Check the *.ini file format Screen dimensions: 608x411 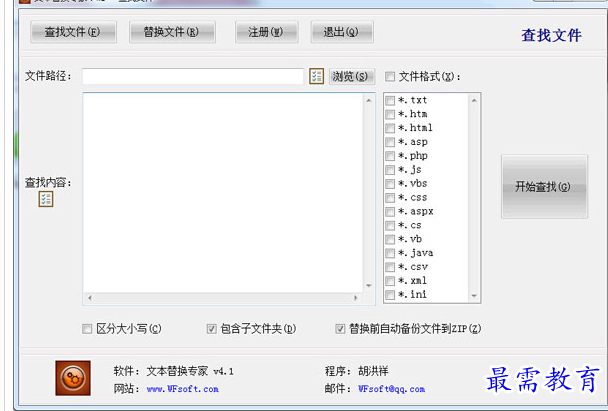390,295
